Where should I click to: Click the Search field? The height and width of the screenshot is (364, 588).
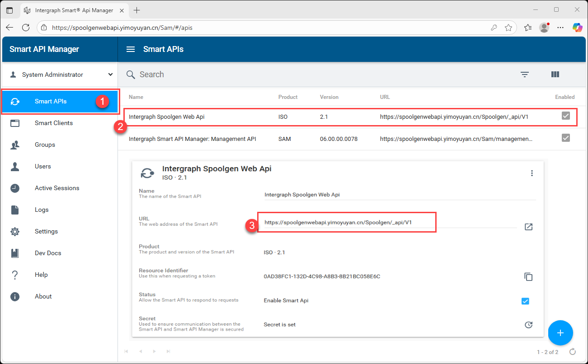pyautogui.click(x=316, y=75)
